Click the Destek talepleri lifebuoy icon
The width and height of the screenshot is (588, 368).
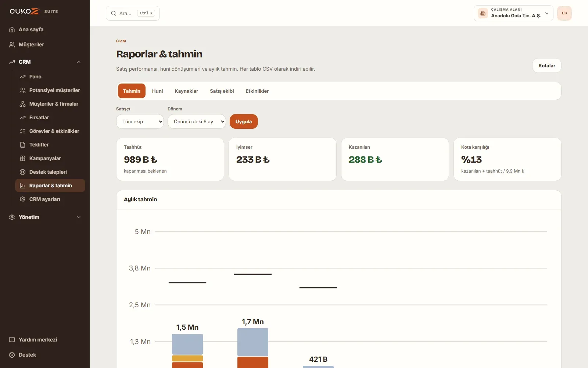22,172
